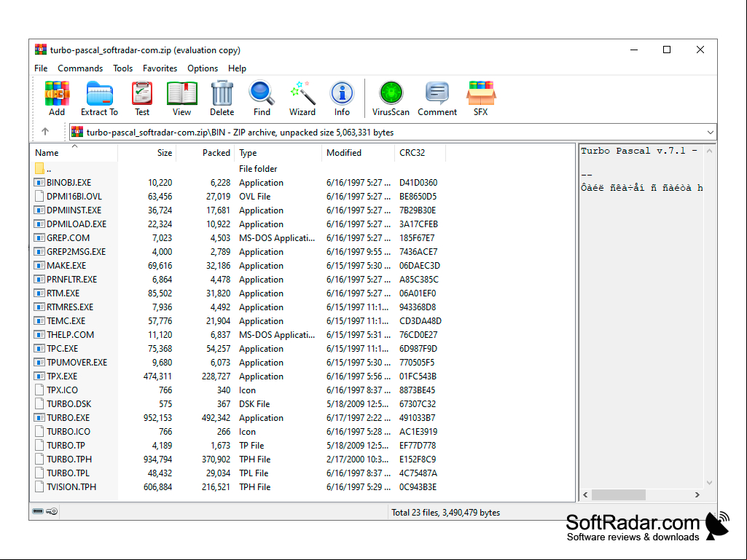The height and width of the screenshot is (560, 747).
Task: Select the DPMI16BI.OVL file icon
Action: (x=39, y=196)
